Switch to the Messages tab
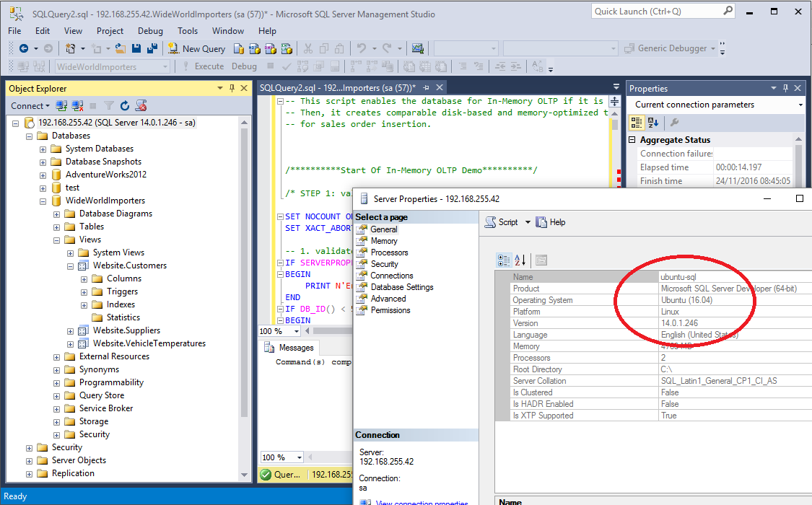The height and width of the screenshot is (505, 812). point(289,348)
